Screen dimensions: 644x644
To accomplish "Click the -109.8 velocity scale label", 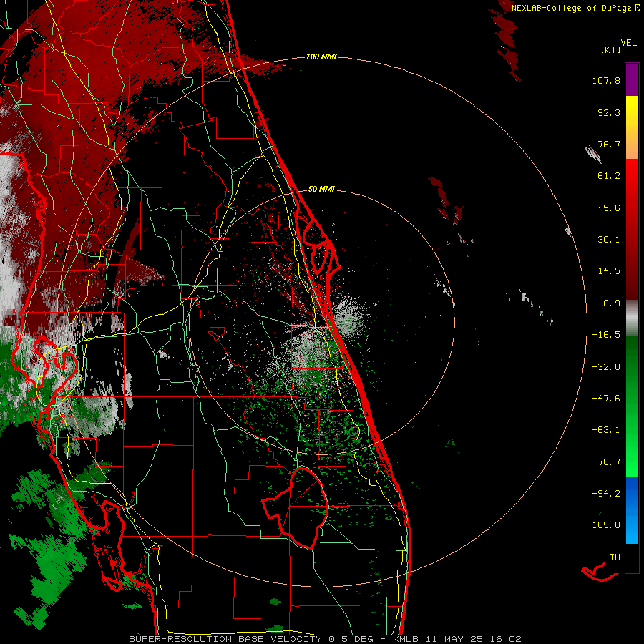I will (x=603, y=525).
